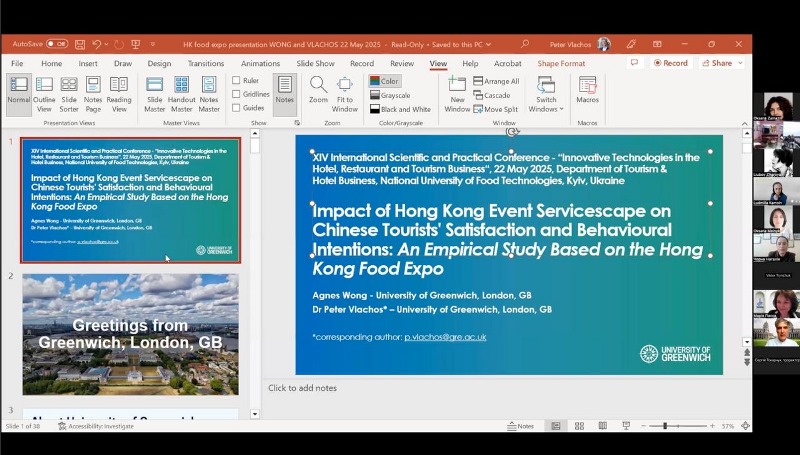Switch to Outline View
Image resolution: width=800 pixels, height=455 pixels.
44,95
